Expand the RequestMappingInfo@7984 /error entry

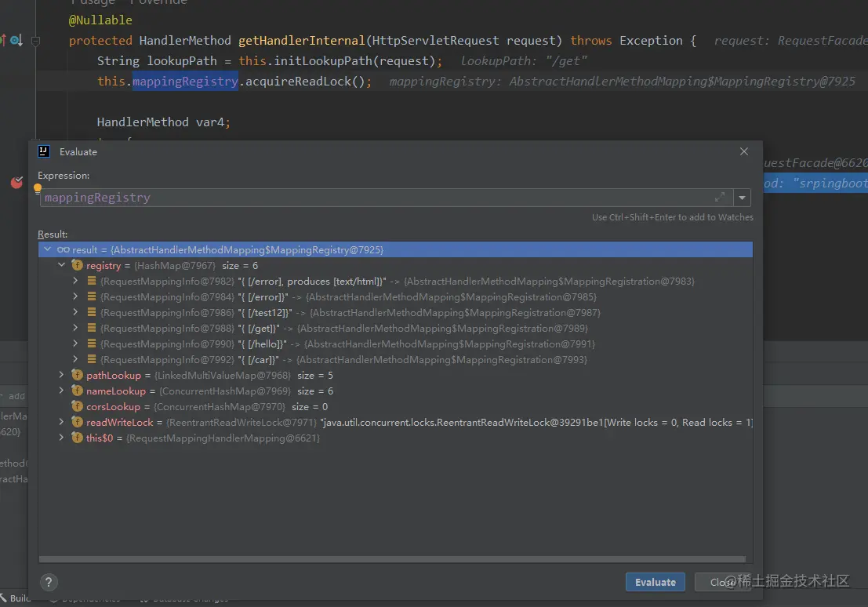pyautogui.click(x=75, y=296)
